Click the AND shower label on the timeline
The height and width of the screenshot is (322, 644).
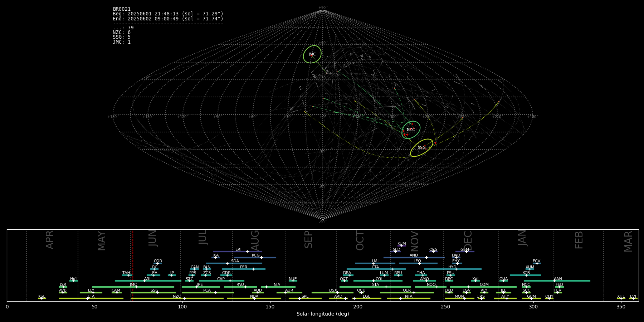pos(414,255)
